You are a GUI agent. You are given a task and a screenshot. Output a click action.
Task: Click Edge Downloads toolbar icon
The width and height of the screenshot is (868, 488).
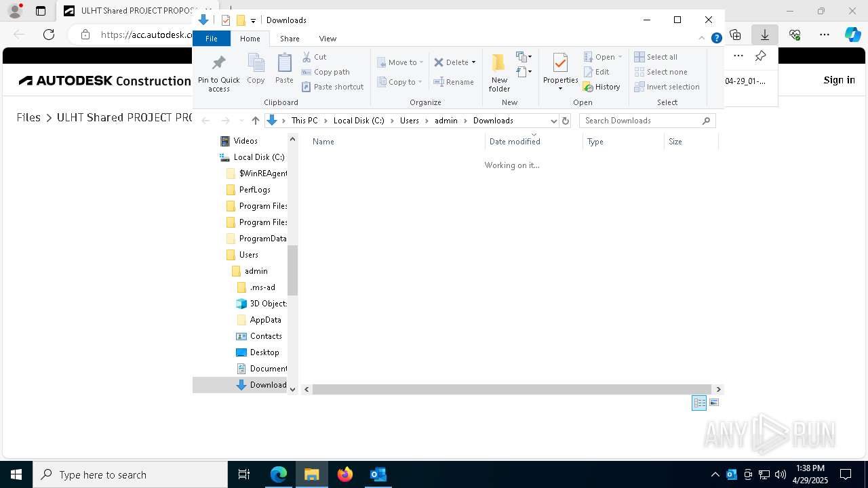click(x=765, y=35)
